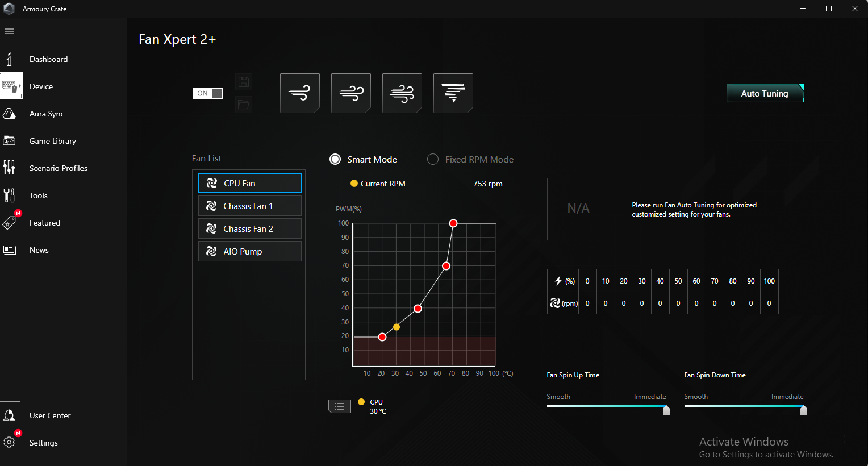This screenshot has width=868, height=466.
Task: Click the Fan Spin Down Time slider handle
Action: pyautogui.click(x=804, y=410)
